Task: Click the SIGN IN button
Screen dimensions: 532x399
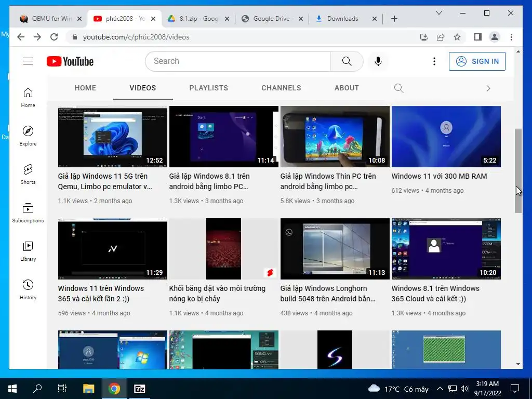Action: (477, 61)
